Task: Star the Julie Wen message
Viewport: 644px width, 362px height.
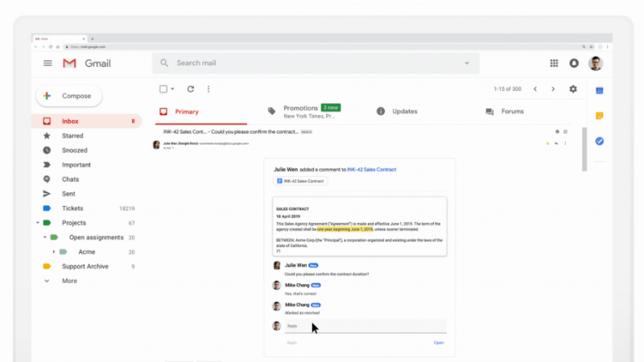Action: click(x=547, y=144)
